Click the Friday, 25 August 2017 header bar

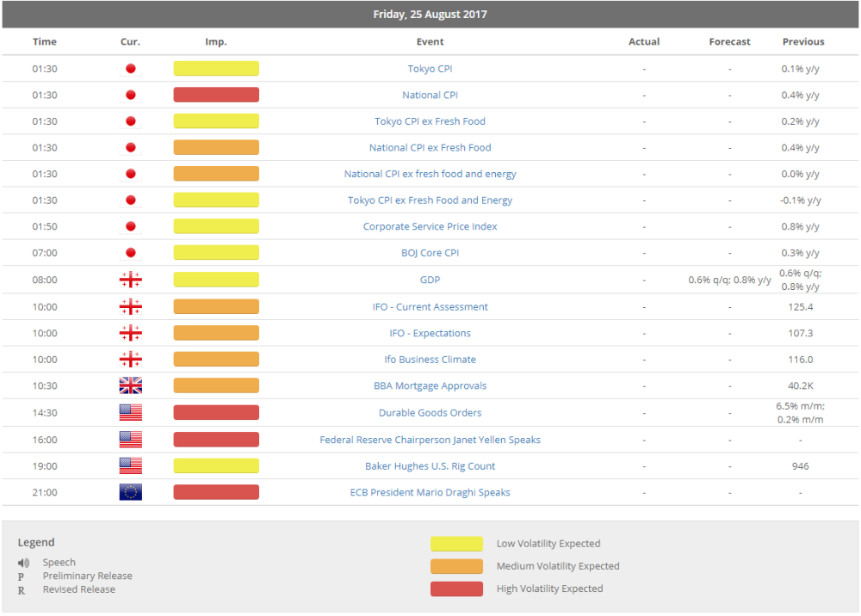click(430, 14)
